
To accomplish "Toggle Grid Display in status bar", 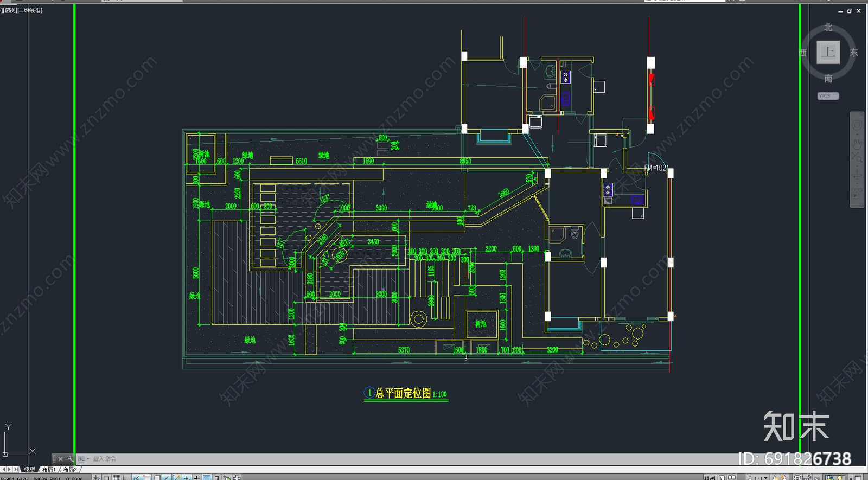I will (116, 477).
